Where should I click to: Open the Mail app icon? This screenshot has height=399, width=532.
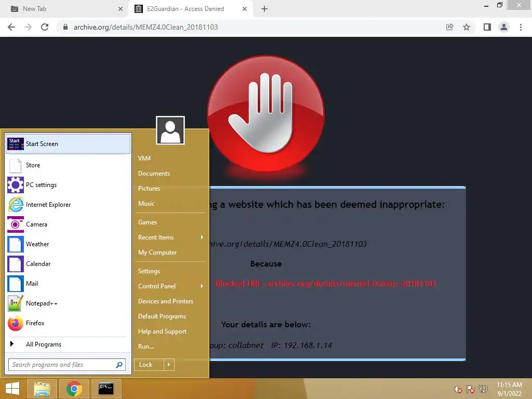pos(15,283)
